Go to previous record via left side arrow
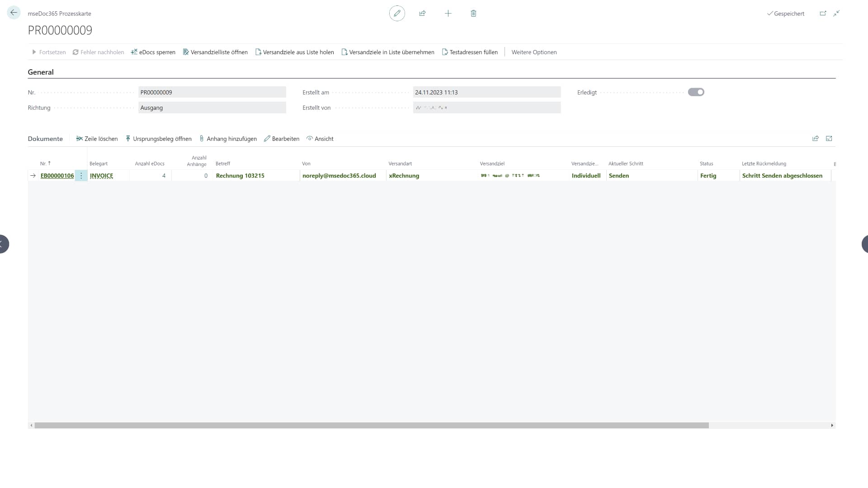 (4, 244)
